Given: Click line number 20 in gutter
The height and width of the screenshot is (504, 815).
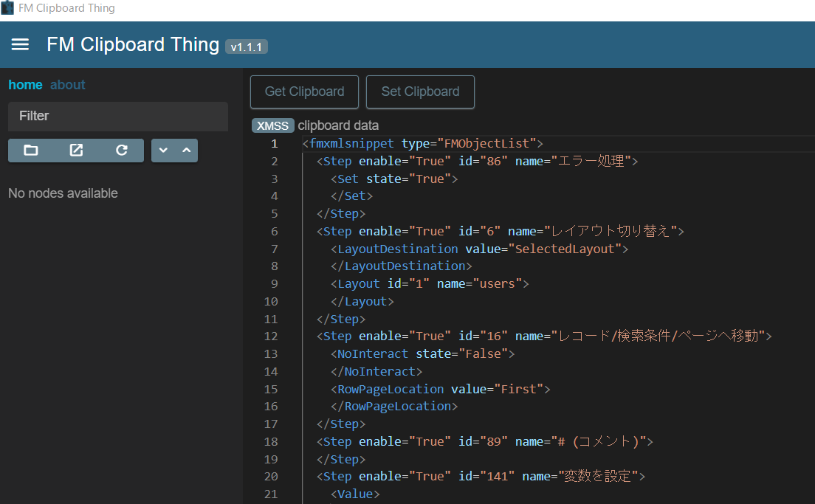Looking at the screenshot, I should coord(271,477).
